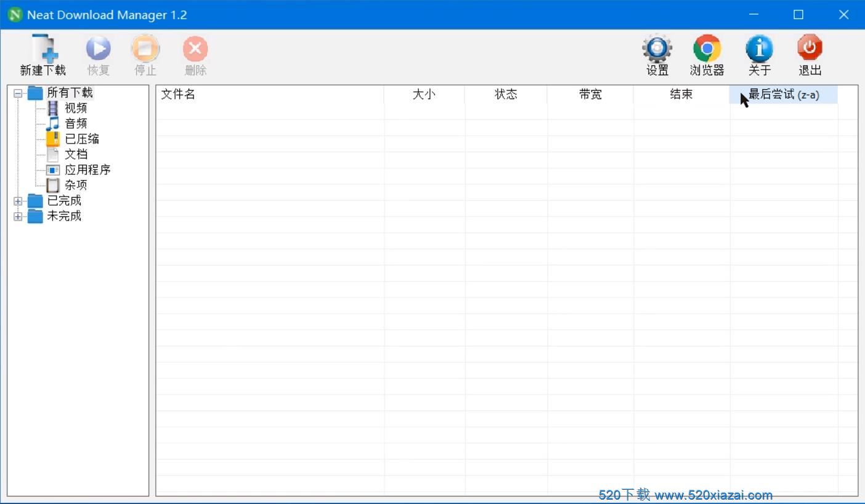Select the 已完成 folder icon
Screen dimensions: 865x504
click(x=36, y=201)
